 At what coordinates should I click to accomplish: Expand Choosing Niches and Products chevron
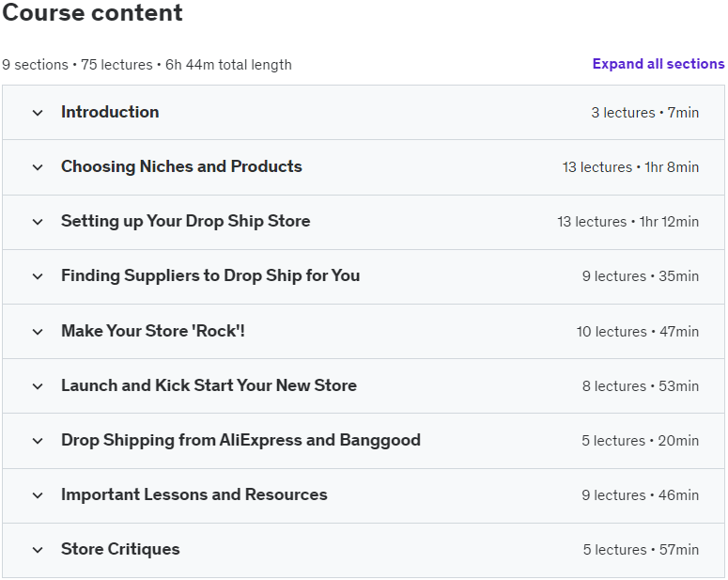(x=38, y=167)
